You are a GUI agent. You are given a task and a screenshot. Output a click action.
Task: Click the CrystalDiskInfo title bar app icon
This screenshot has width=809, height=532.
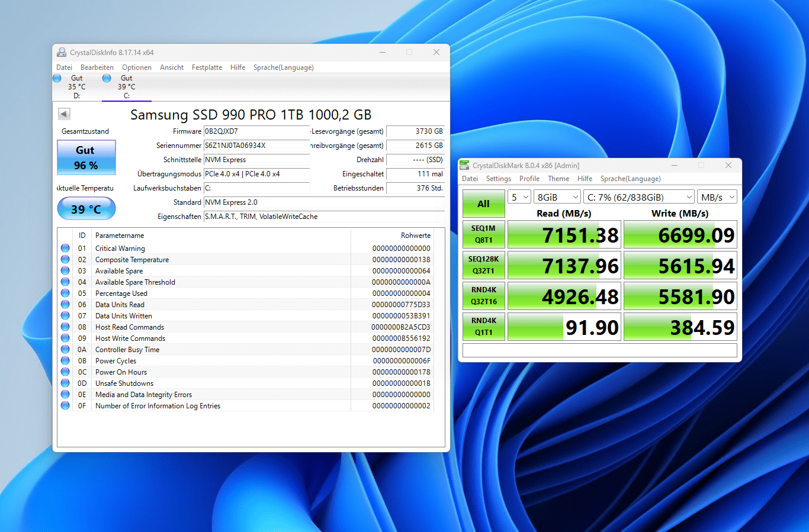62,52
